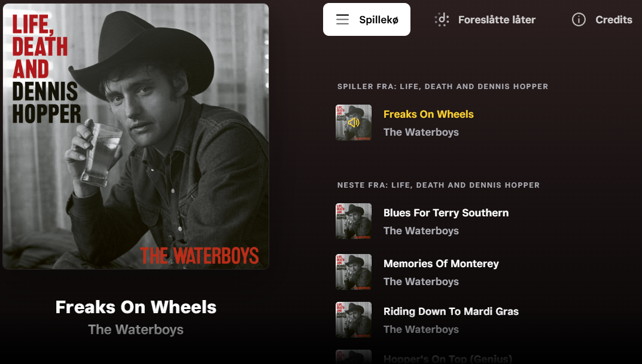This screenshot has width=642, height=364.
Task: Play Blues For Terry Southern track title
Action: click(446, 213)
